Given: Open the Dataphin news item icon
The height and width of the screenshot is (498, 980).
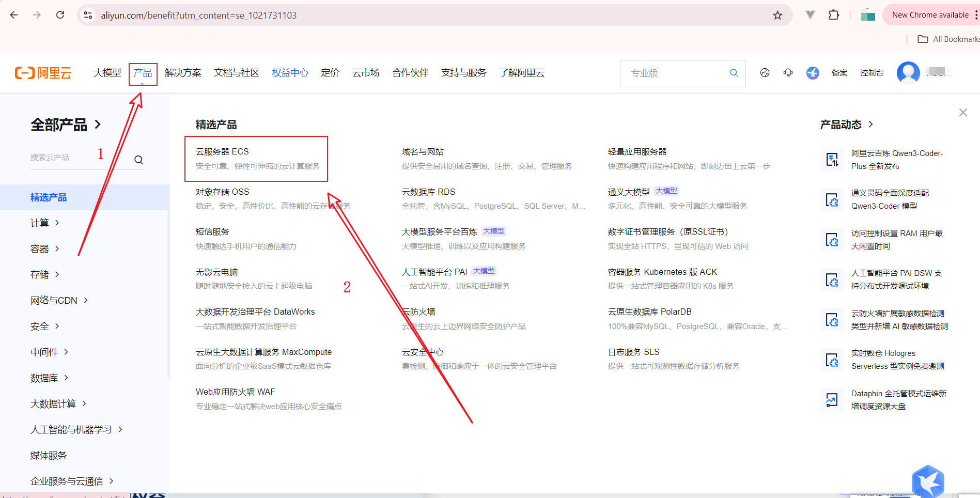Looking at the screenshot, I should click(832, 400).
